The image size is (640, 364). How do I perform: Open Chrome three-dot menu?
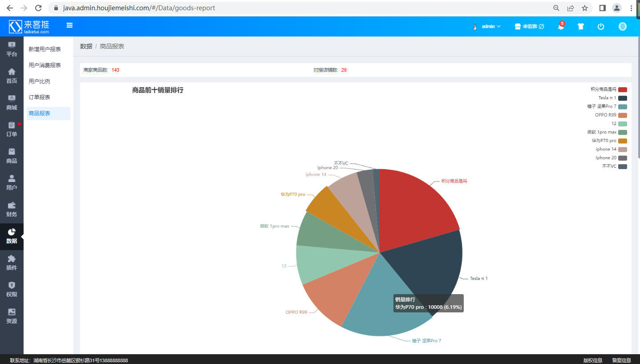coord(632,8)
